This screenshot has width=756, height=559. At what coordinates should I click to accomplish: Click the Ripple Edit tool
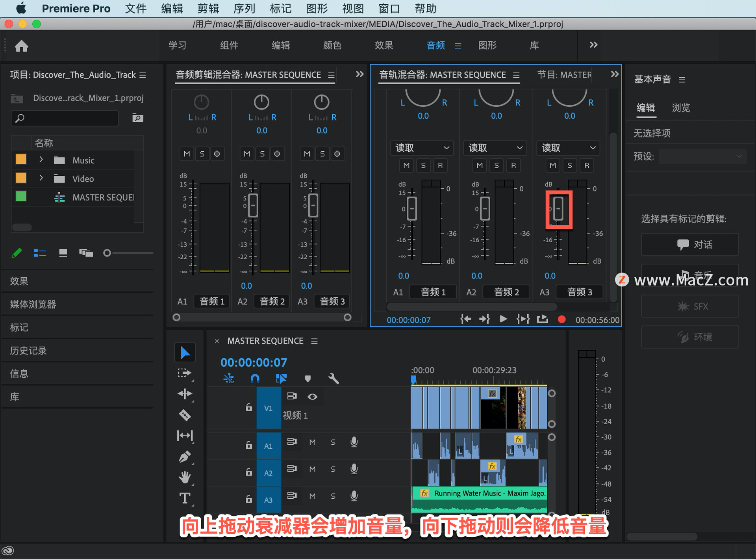coord(185,394)
